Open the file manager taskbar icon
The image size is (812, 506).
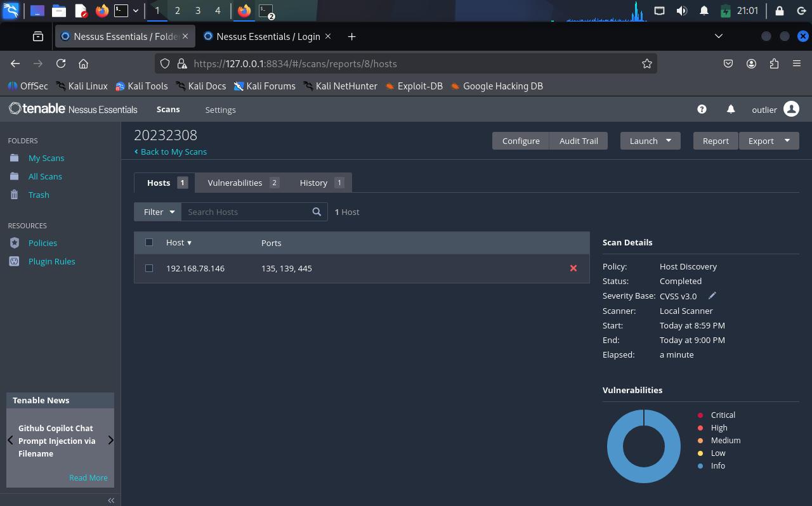pos(59,11)
